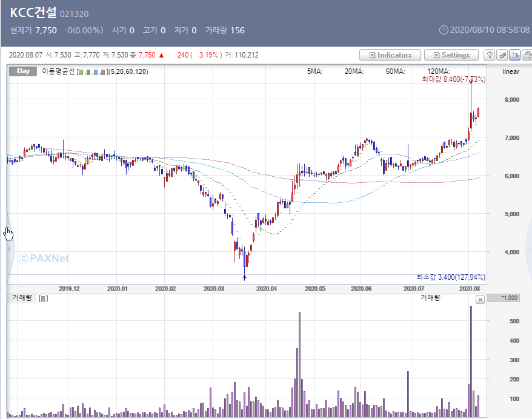
Task: Click the gray 20-day MA swatch
Action: 88,72
